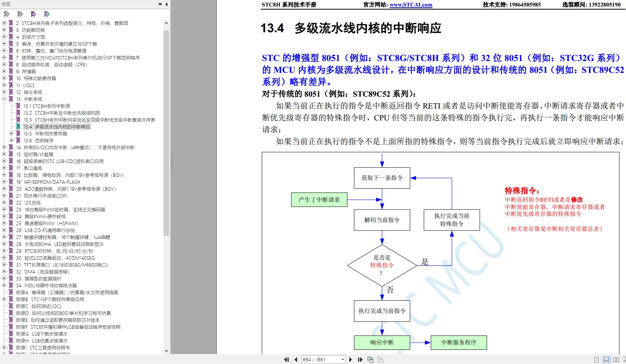This screenshot has height=364, width=626.
Task: Jump to the last page
Action: click(360, 359)
